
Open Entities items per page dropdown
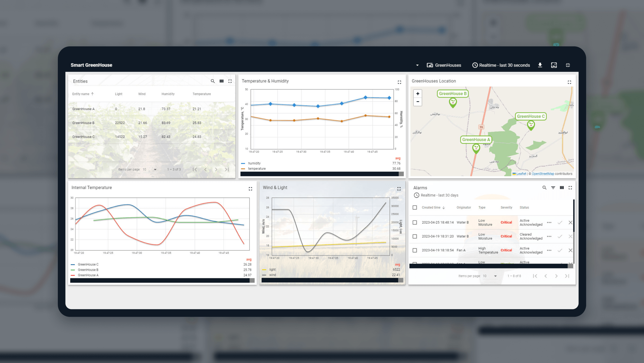click(150, 170)
